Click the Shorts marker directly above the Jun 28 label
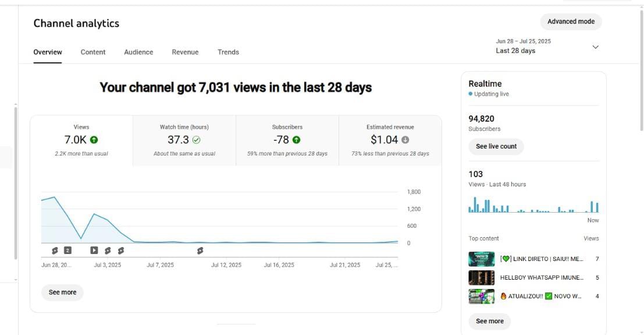Screen dimensions: 644x335 [x=55, y=251]
